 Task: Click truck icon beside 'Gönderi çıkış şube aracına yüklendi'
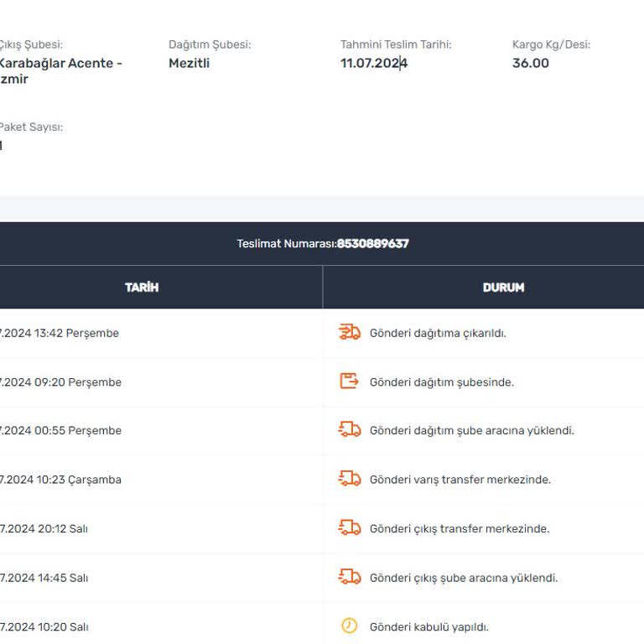coord(350,577)
